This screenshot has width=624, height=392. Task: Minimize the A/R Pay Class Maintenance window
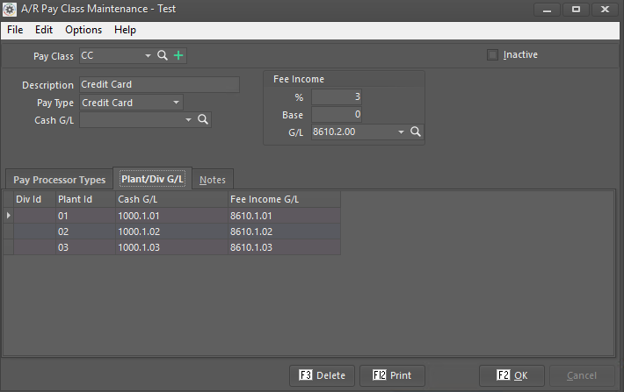click(547, 10)
